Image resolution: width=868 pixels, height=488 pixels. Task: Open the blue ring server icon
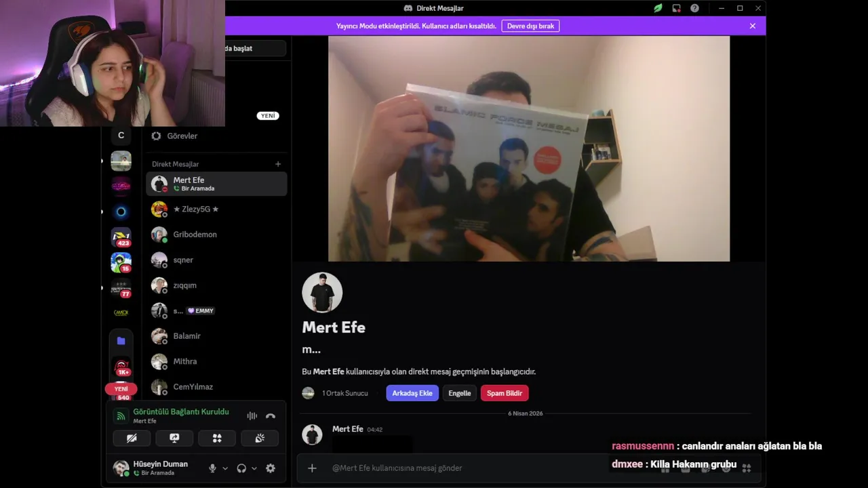(121, 211)
